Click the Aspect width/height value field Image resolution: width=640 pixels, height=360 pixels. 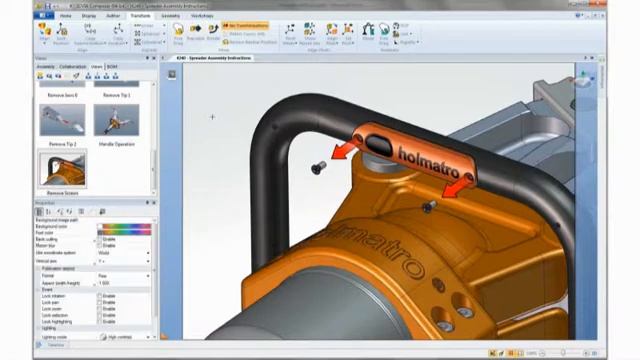(124, 283)
